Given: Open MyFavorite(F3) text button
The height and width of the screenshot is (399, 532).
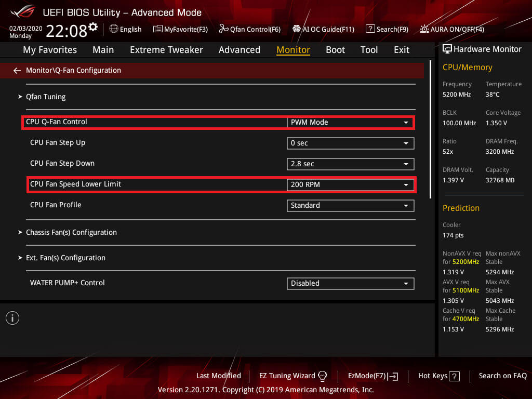Looking at the screenshot, I should pyautogui.click(x=186, y=29).
